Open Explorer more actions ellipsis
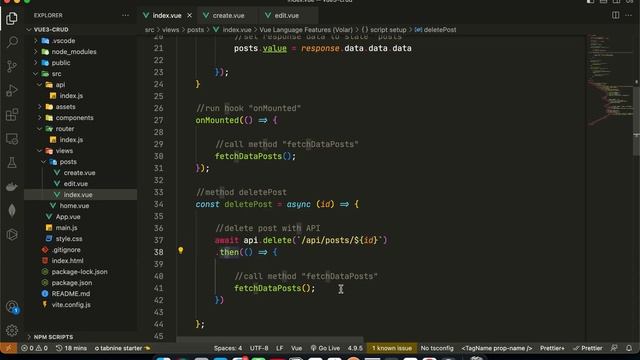The width and height of the screenshot is (640, 360). pyautogui.click(x=125, y=16)
